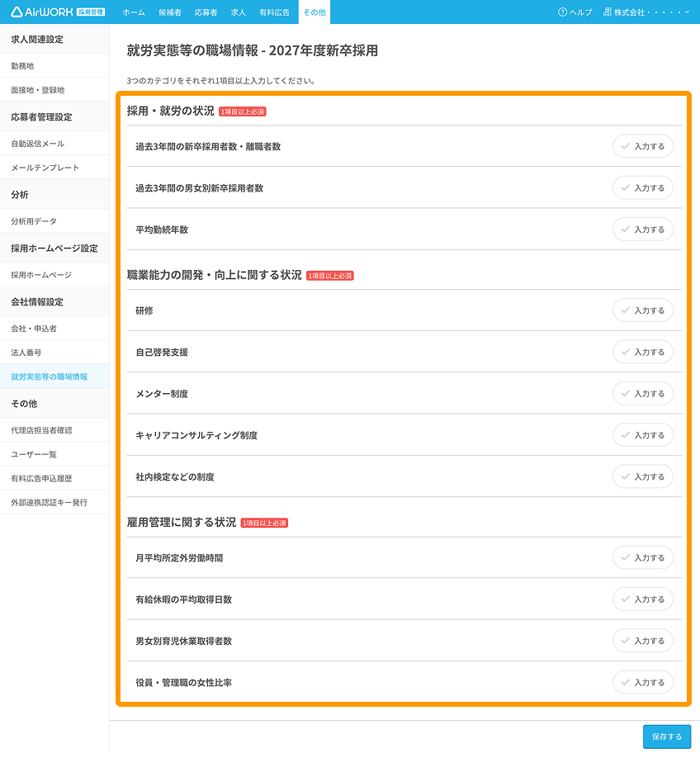The image size is (700, 758).
Task: Select the その他 tab
Action: (315, 12)
